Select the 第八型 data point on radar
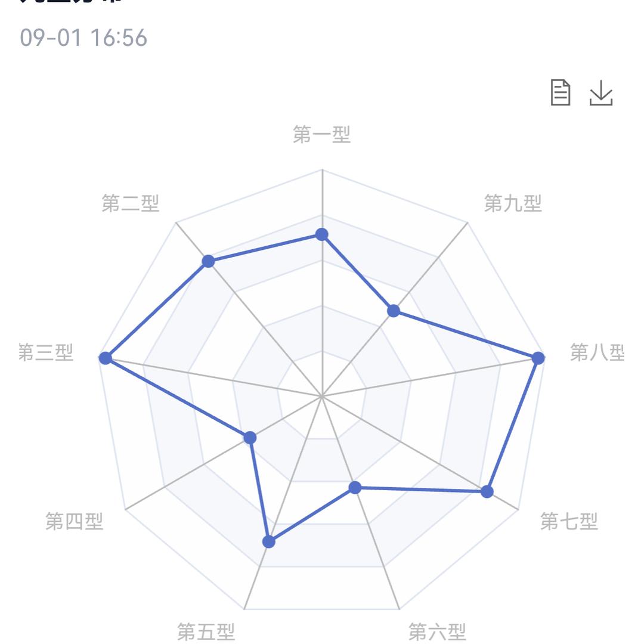This screenshot has width=644, height=644. coord(538,358)
